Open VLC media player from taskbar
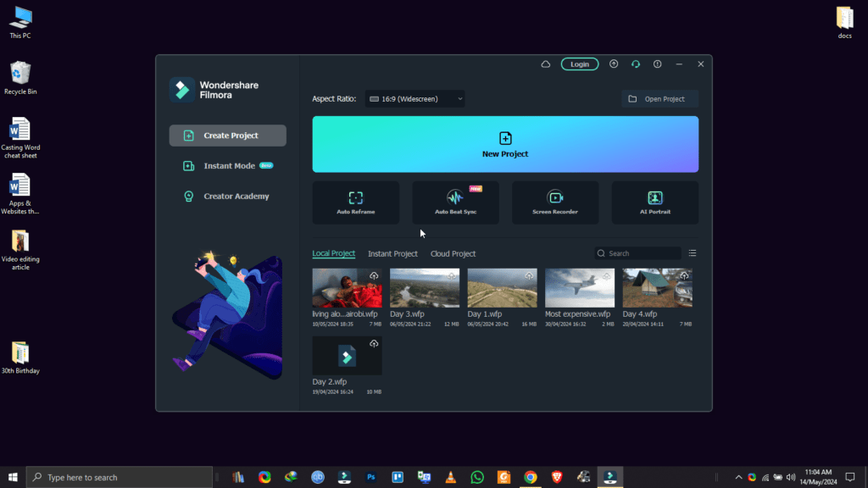868x488 pixels. [451, 477]
